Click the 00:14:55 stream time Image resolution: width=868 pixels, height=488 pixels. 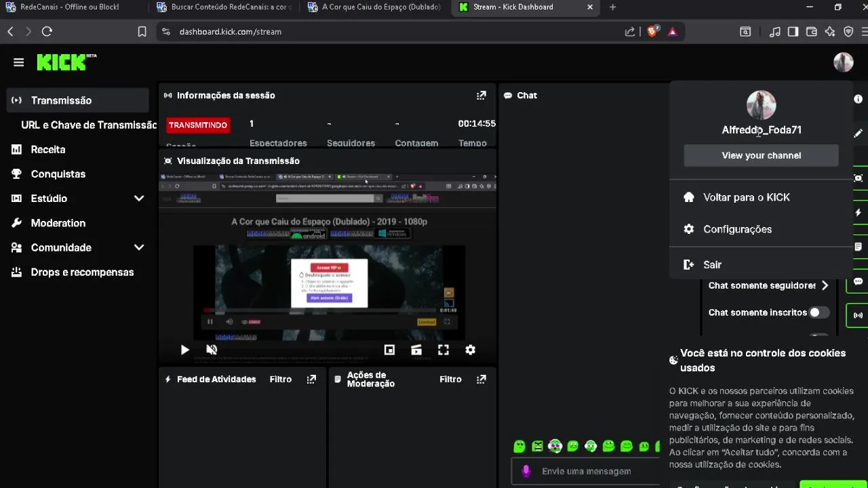click(477, 123)
